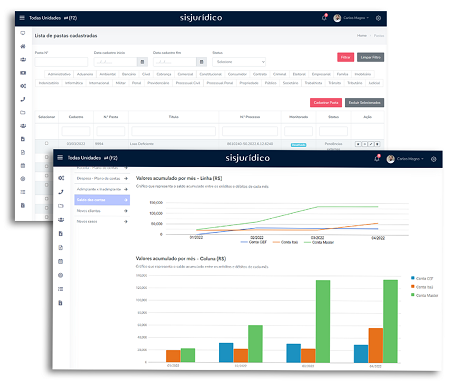450x384 pixels.
Task: Open the hamburger menu in front window
Action: [60, 157]
